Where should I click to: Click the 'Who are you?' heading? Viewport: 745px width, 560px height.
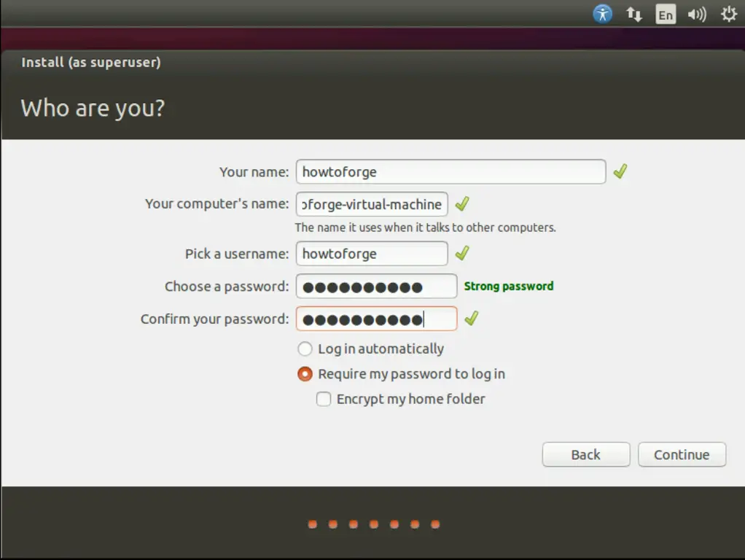[93, 108]
